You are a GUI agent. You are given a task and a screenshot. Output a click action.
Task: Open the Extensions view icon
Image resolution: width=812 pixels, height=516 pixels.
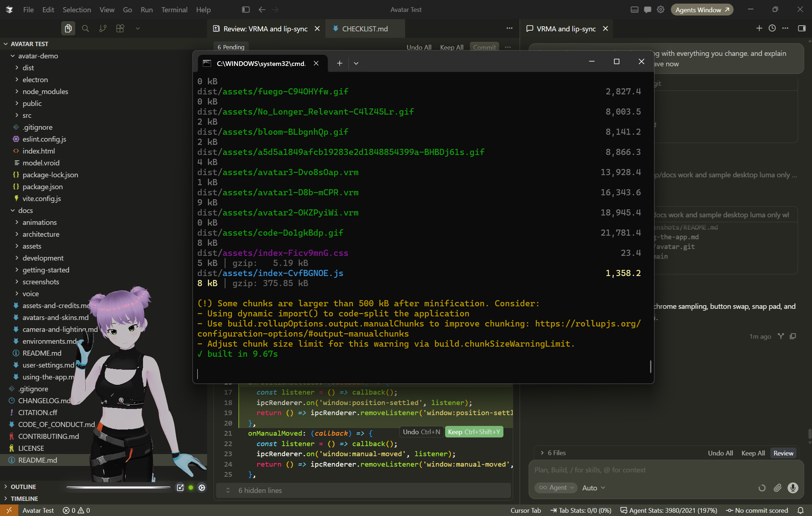tap(120, 28)
